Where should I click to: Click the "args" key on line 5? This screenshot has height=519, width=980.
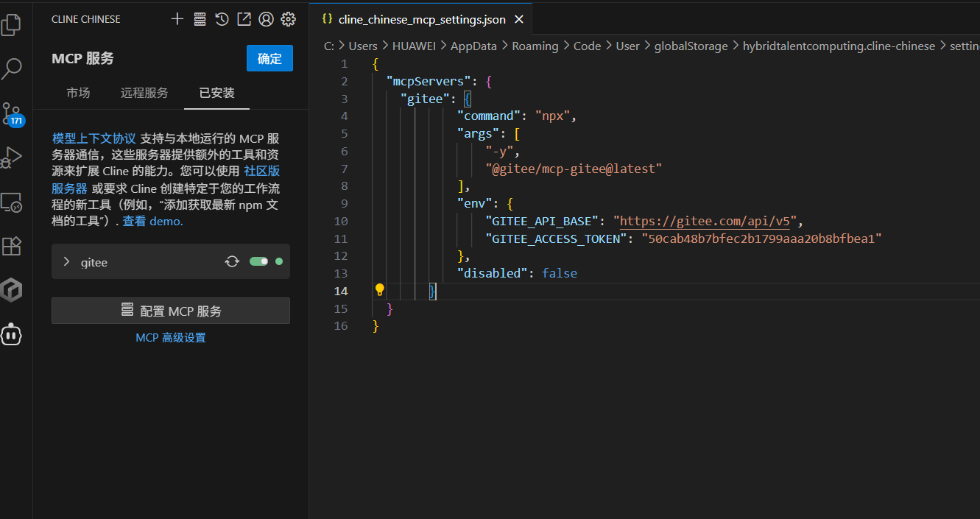[x=478, y=133]
